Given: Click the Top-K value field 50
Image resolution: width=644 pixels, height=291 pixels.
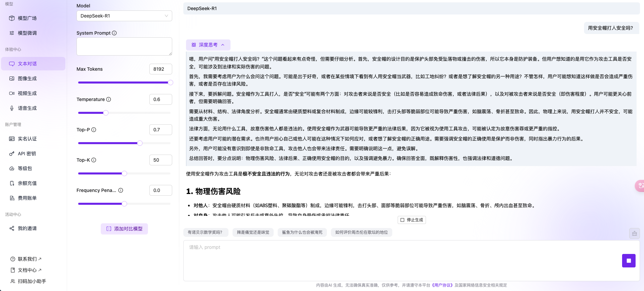Looking at the screenshot, I should (x=161, y=160).
